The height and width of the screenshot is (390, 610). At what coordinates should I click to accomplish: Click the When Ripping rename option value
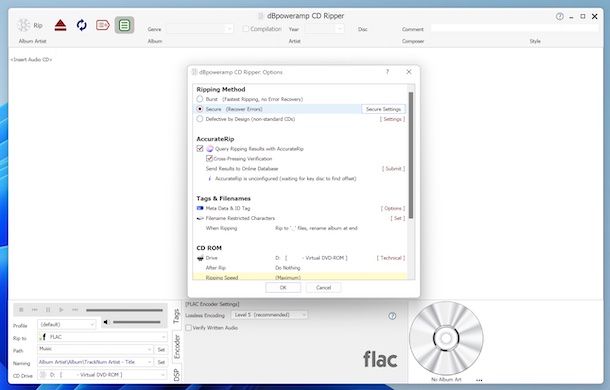(x=316, y=228)
